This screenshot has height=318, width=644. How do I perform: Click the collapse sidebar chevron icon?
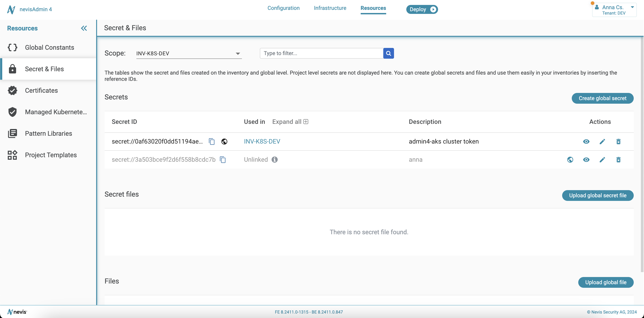click(84, 28)
